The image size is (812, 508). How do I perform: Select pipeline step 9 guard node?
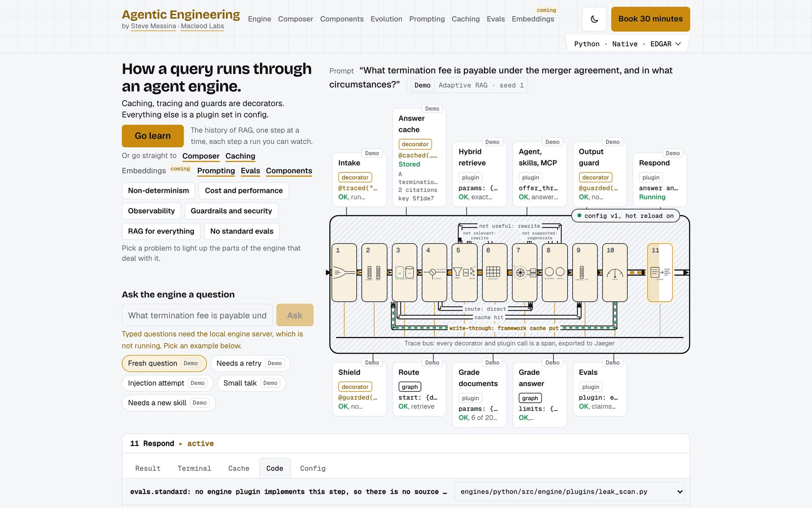(x=585, y=273)
